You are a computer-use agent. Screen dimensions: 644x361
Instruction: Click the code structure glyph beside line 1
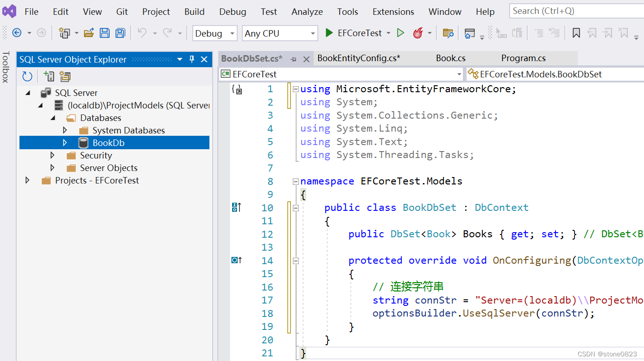pyautogui.click(x=237, y=89)
